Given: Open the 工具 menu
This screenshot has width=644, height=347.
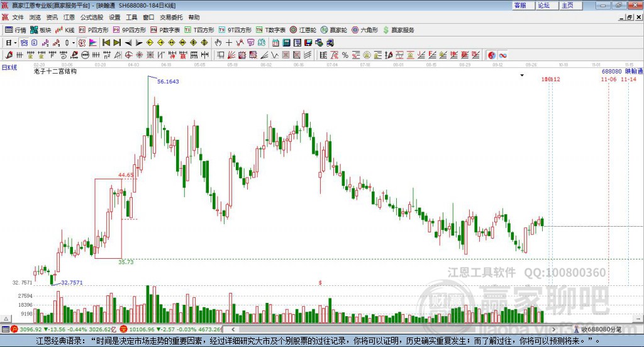Looking at the screenshot, I should (131, 17).
